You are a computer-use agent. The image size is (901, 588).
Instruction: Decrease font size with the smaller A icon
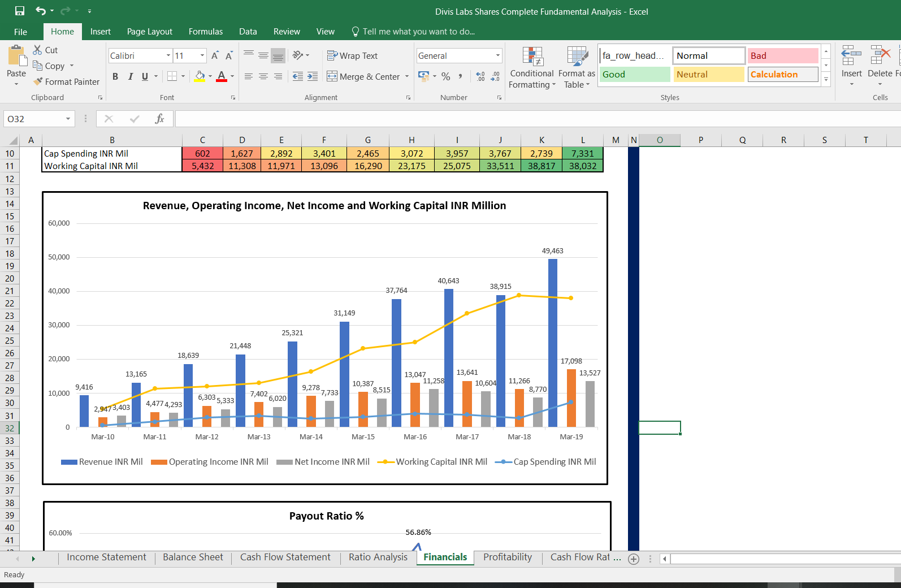coord(229,55)
